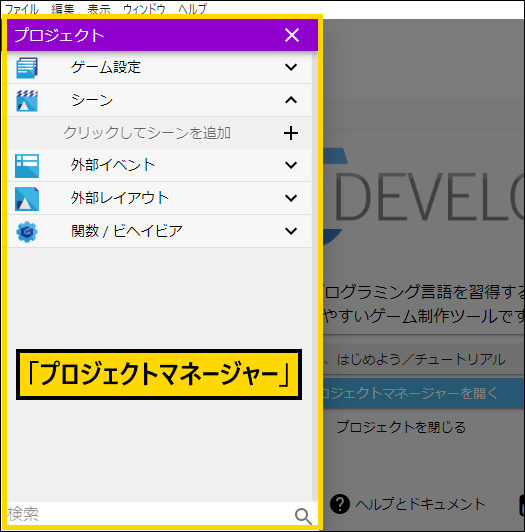The height and width of the screenshot is (532, 525).
Task: Click the plus icon to add a scene
Action: pyautogui.click(x=291, y=133)
